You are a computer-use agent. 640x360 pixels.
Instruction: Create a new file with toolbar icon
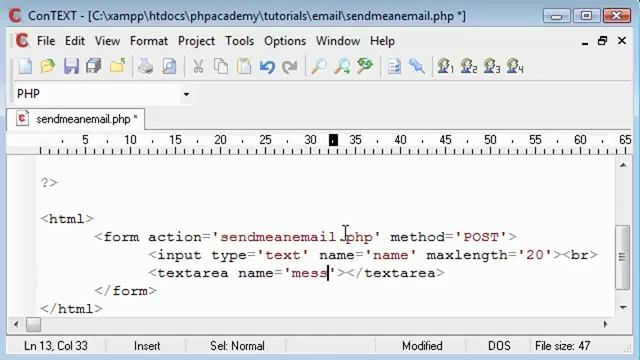(25, 66)
